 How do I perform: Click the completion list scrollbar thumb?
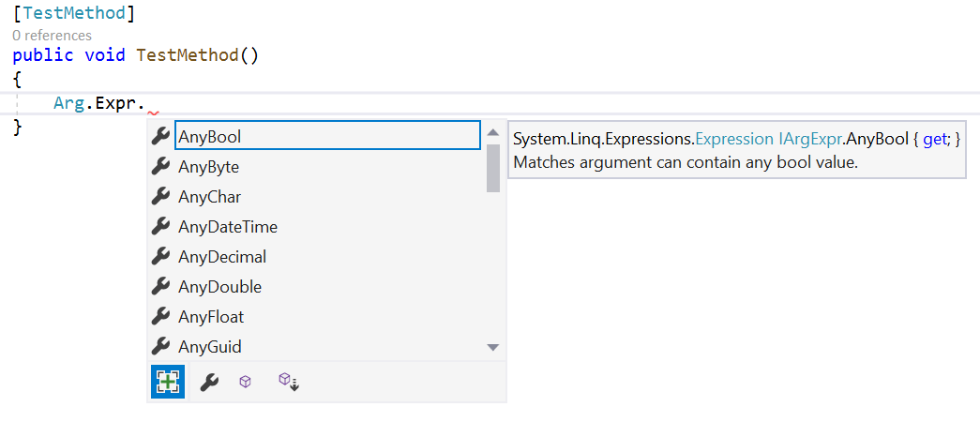pos(493,168)
